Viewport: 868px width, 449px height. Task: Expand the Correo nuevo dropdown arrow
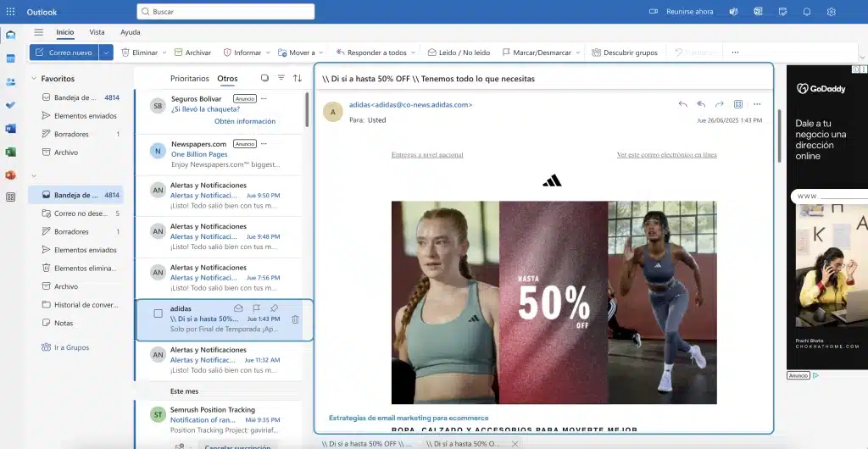point(106,53)
